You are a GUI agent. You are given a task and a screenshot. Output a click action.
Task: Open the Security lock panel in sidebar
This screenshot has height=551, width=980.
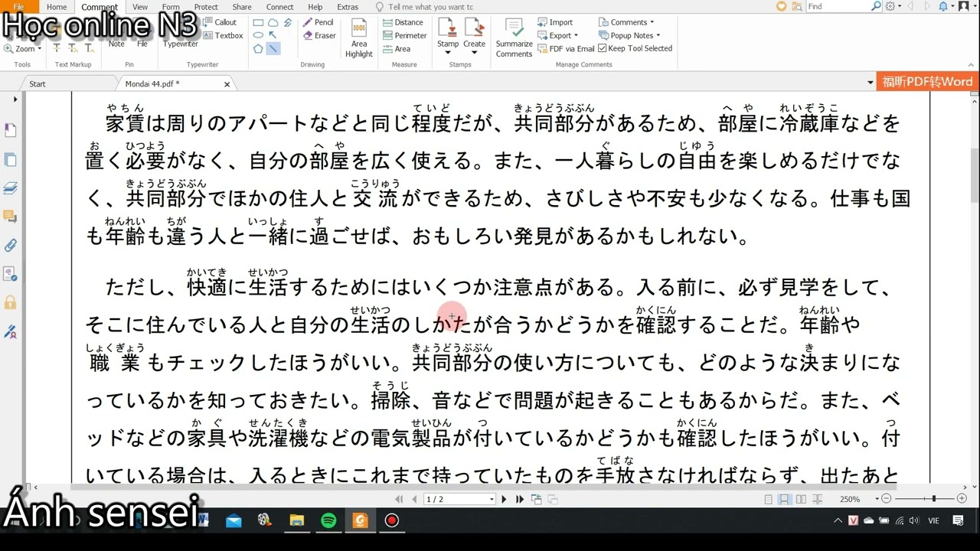click(x=10, y=303)
